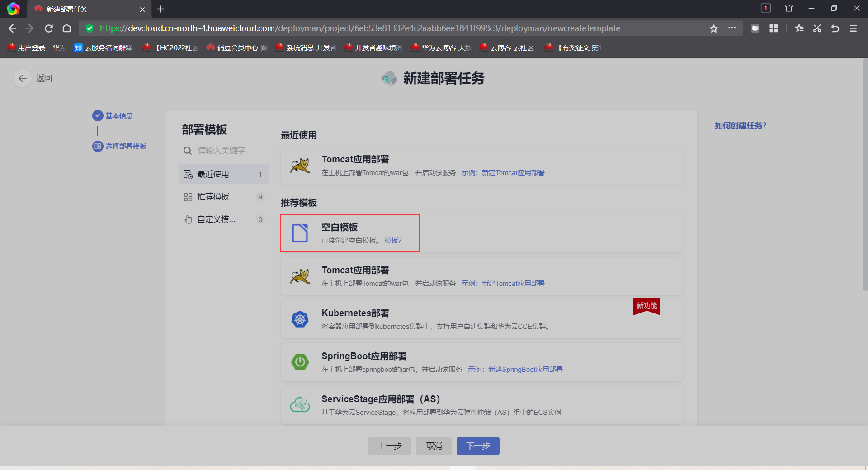Click the tab counter icon in title bar
The height and width of the screenshot is (470, 868).
click(x=766, y=8)
